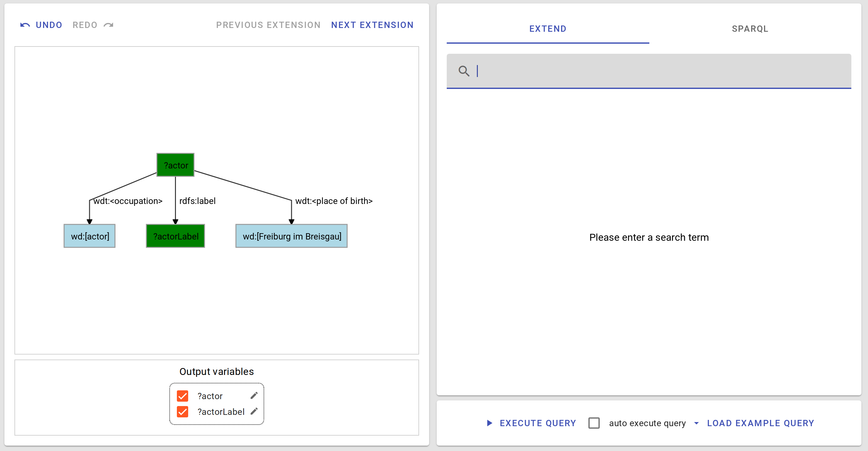Viewport: 868px width, 451px height.
Task: Open the Load Example Query dropdown arrow
Action: point(696,423)
